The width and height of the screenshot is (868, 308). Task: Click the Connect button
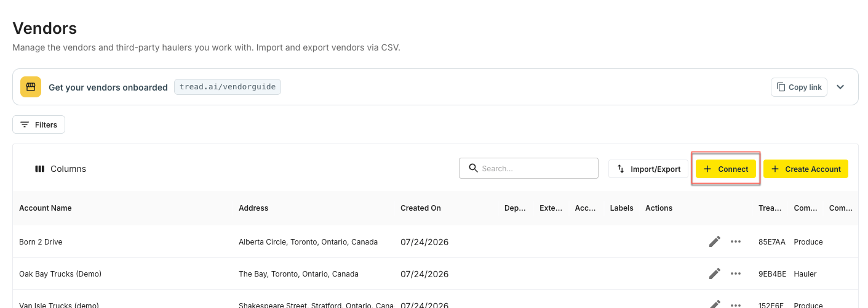pyautogui.click(x=726, y=169)
